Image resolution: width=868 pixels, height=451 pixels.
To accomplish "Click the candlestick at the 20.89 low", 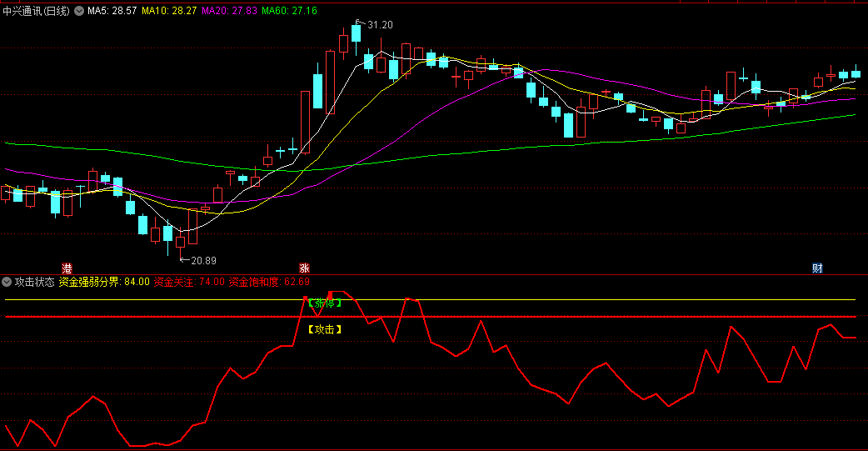I will coord(181,242).
